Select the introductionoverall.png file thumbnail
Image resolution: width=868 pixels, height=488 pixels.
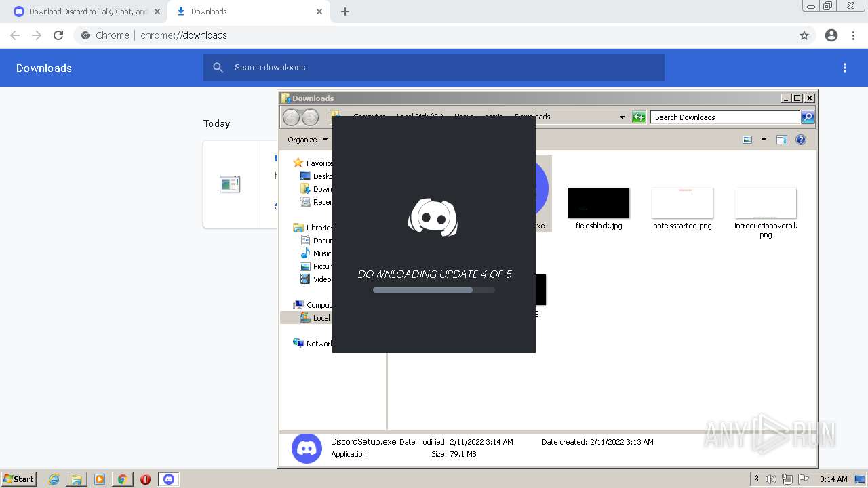click(x=766, y=203)
